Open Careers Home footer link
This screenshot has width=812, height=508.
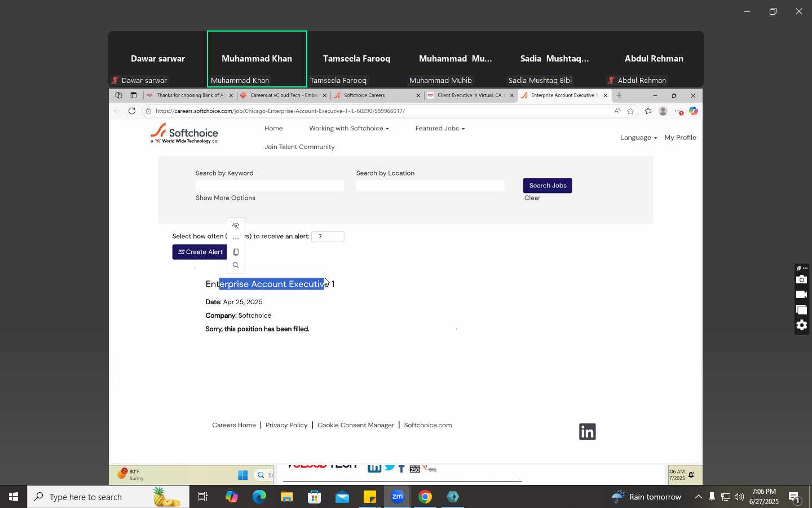click(x=234, y=426)
